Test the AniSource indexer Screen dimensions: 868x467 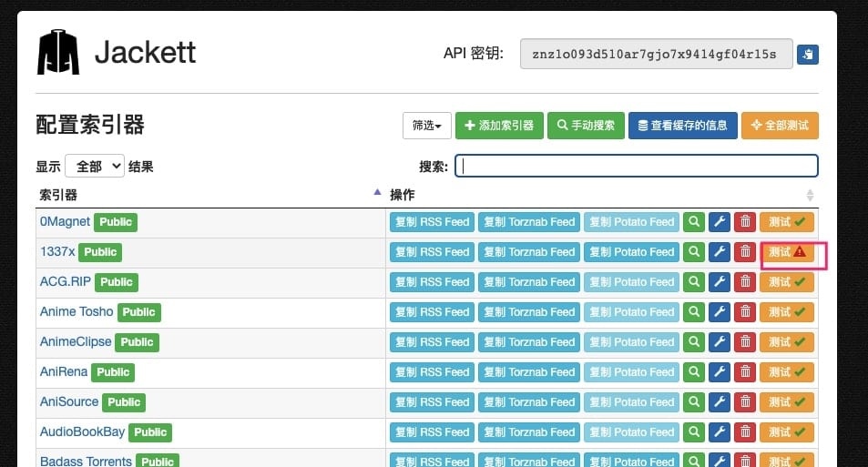click(787, 401)
